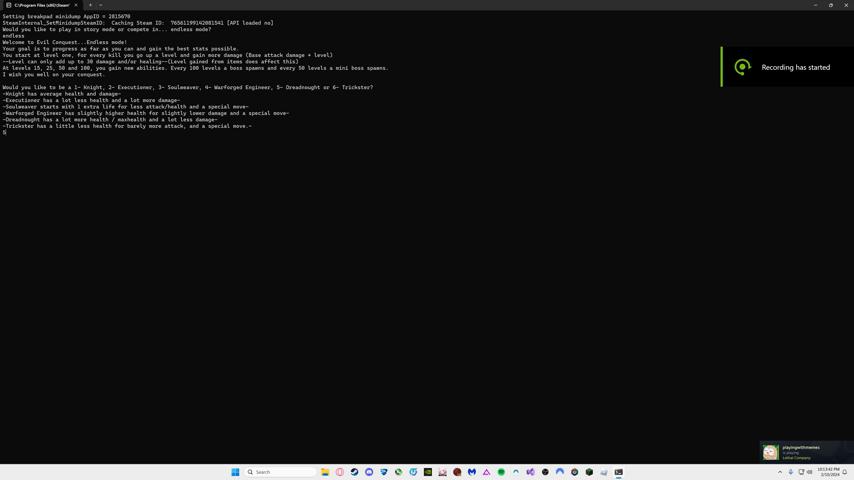Open File Explorer from the taskbar
Image resolution: width=854 pixels, height=480 pixels.
[325, 472]
